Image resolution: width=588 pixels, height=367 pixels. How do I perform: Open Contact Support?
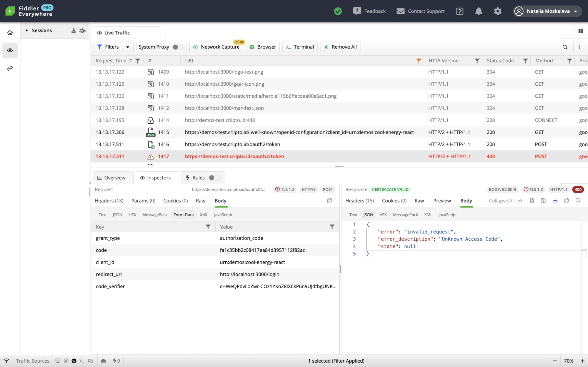coord(420,11)
